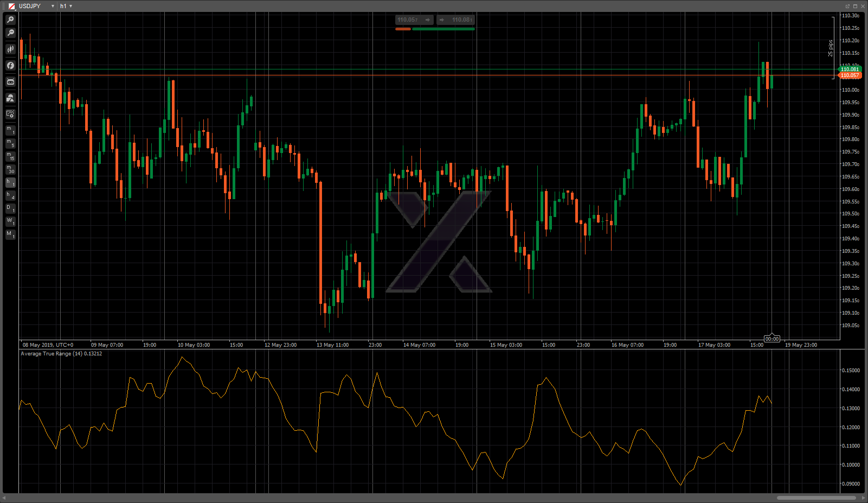868x503 pixels.
Task: Select the D1 daily timeframe
Action: (10, 208)
